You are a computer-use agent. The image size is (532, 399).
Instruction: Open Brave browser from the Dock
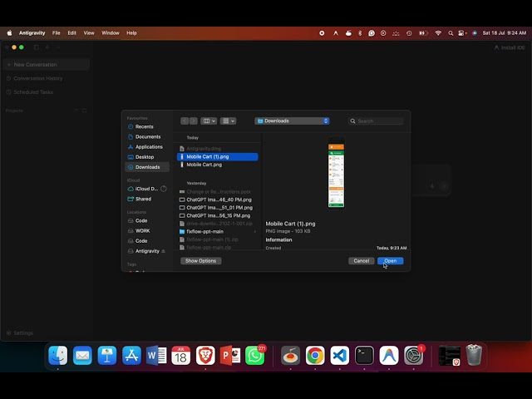(205, 356)
